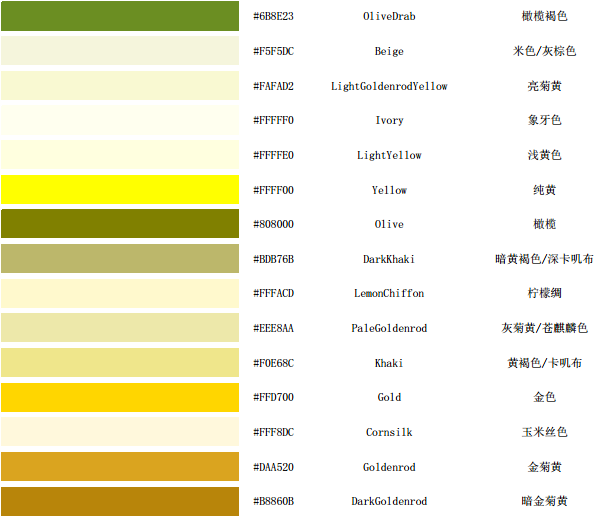The height and width of the screenshot is (518, 603).
Task: Select Chinese label 米色/灰棕色
Action: click(x=544, y=51)
